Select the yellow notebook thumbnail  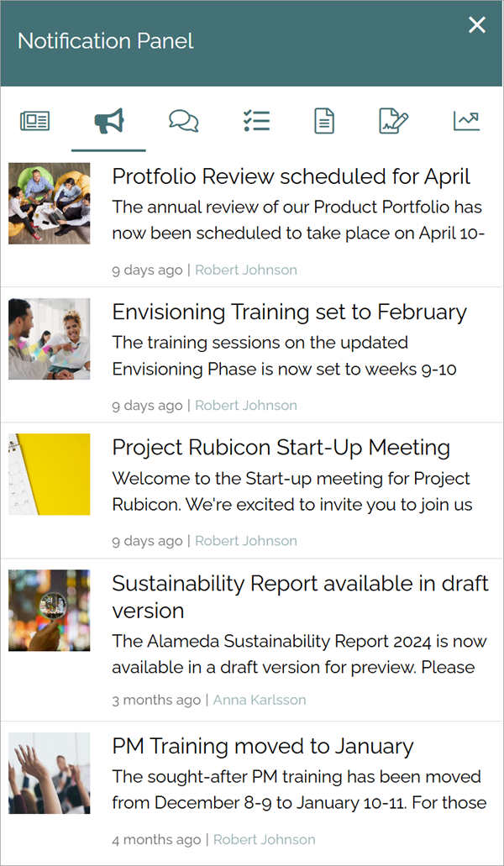[49, 475]
